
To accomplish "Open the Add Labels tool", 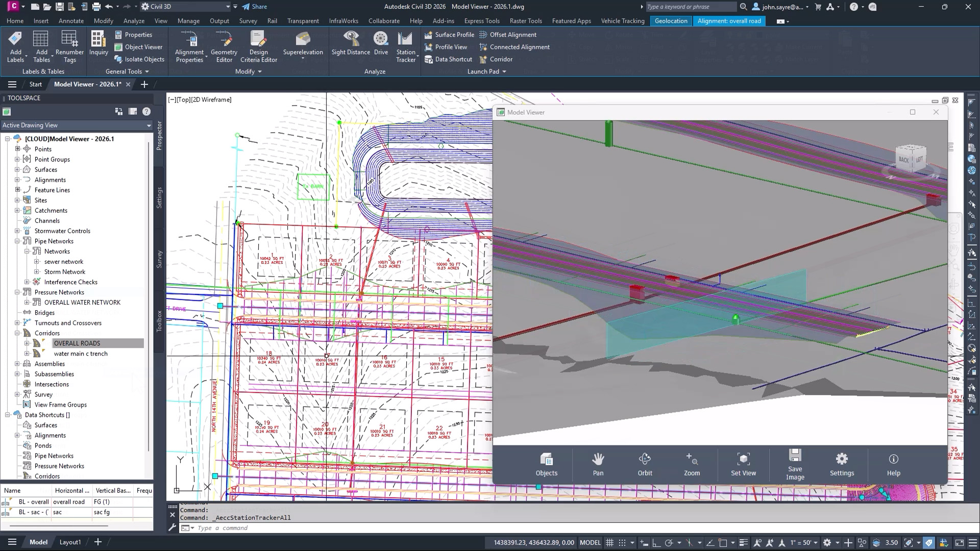I will pos(15,46).
